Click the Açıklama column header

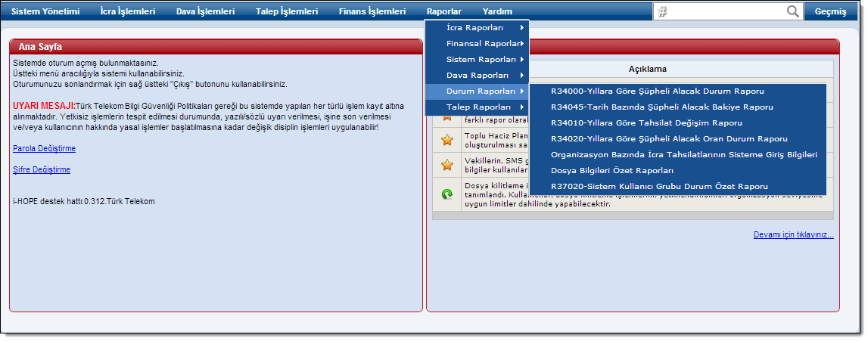click(647, 69)
